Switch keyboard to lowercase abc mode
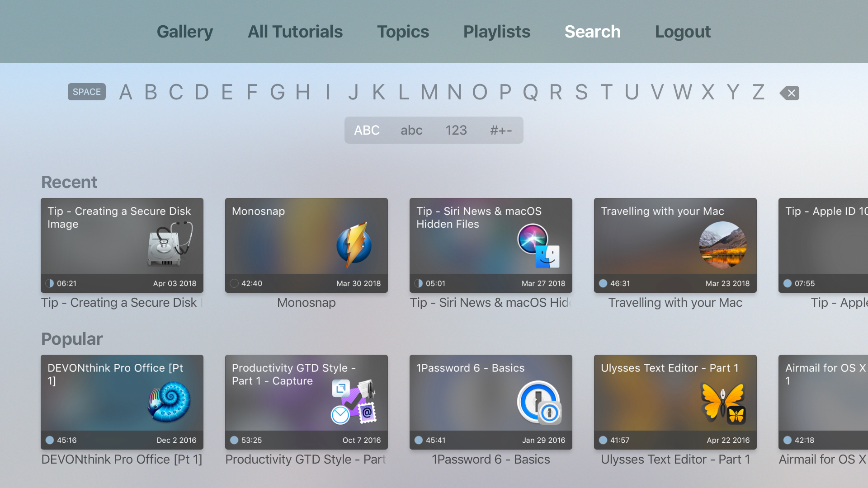This screenshot has height=488, width=868. click(x=411, y=130)
